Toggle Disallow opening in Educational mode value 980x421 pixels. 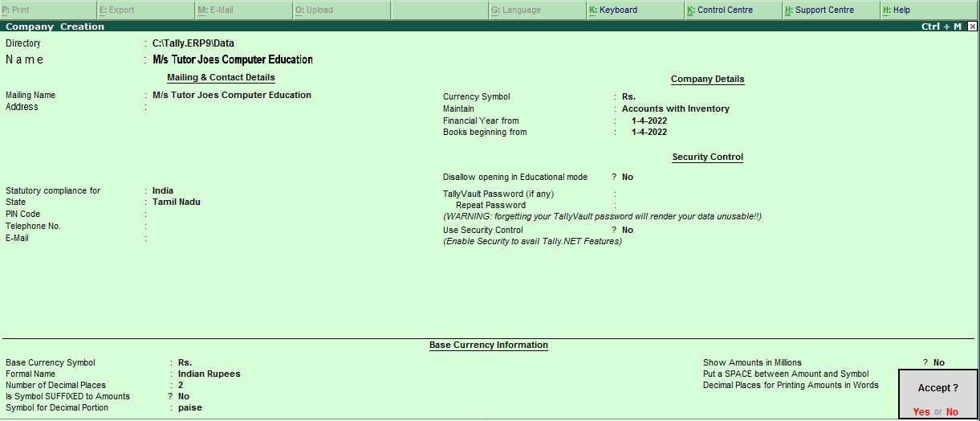pos(628,178)
